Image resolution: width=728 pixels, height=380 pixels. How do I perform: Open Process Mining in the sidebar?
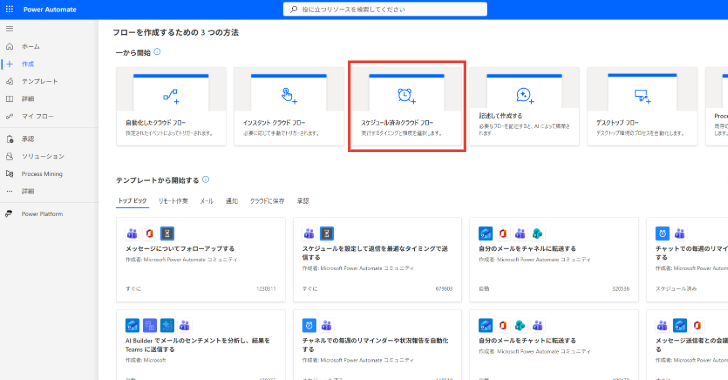point(42,174)
